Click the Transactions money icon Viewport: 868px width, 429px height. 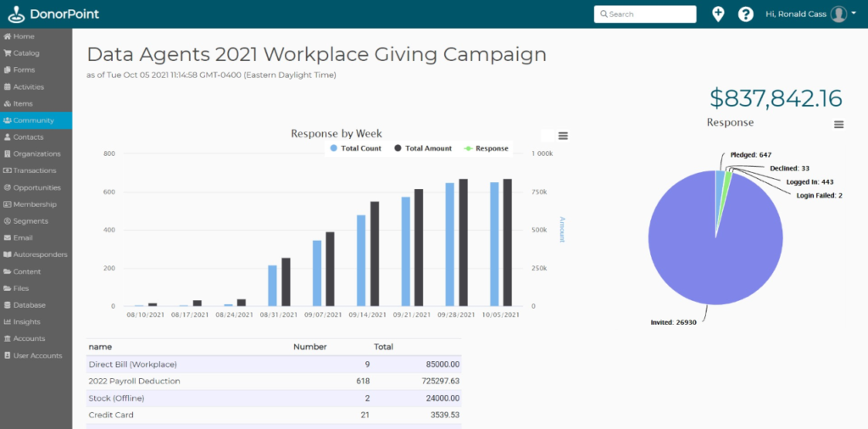(x=7, y=170)
